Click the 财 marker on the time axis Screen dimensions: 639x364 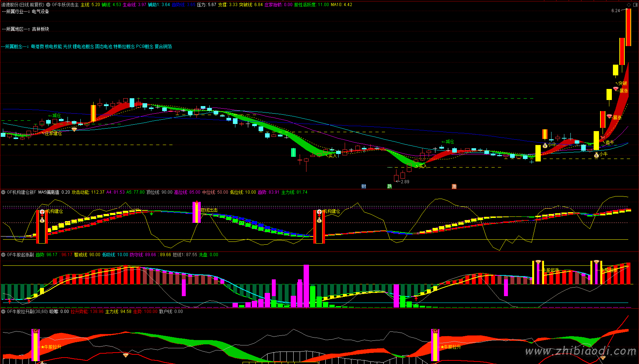pyautogui.click(x=364, y=186)
